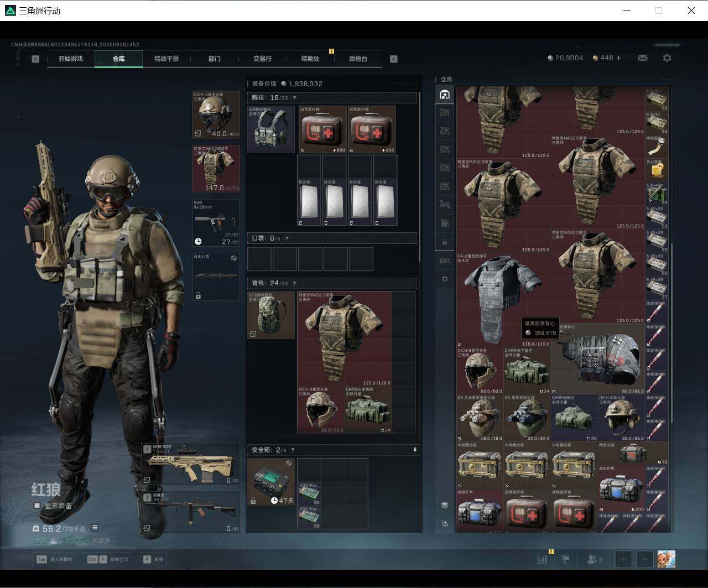Select the 仓库 tab

(119, 59)
